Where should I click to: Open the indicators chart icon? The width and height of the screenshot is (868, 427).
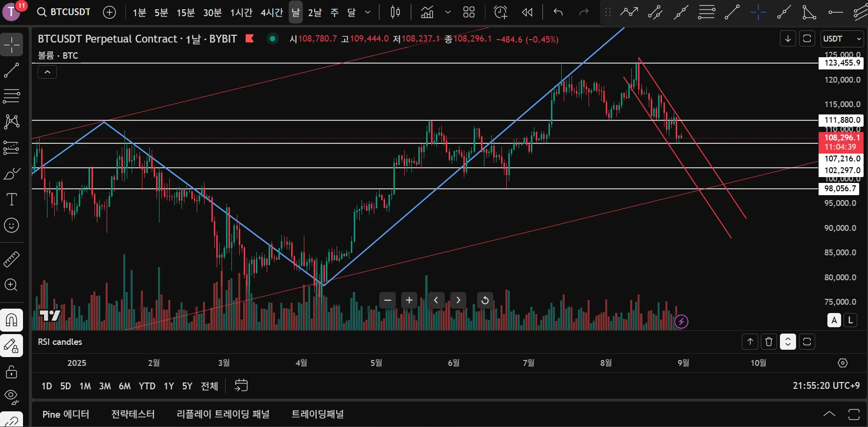click(427, 12)
